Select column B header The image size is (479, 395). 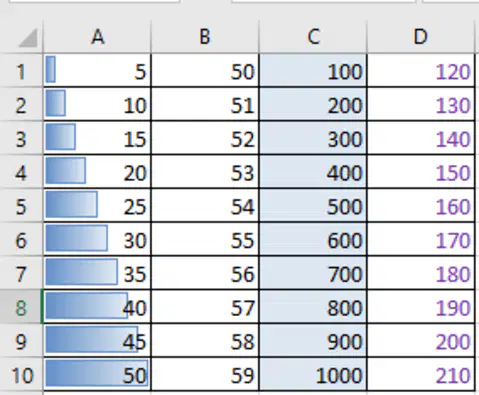(x=205, y=37)
